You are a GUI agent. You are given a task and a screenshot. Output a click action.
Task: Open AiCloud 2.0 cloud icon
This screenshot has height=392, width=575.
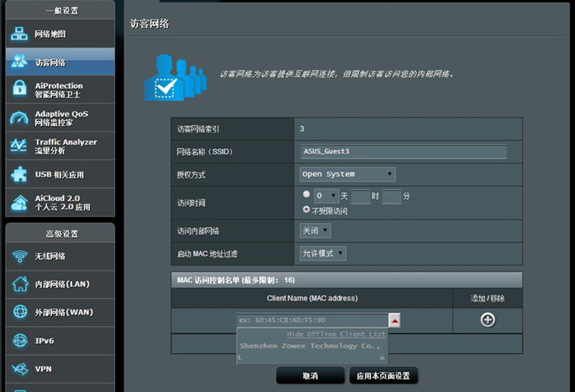coord(19,203)
